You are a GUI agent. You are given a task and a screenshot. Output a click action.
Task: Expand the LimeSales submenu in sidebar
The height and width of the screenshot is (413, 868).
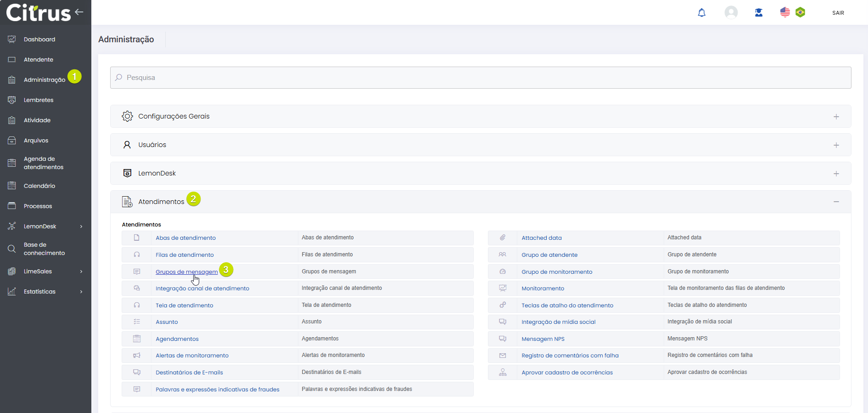(x=81, y=272)
